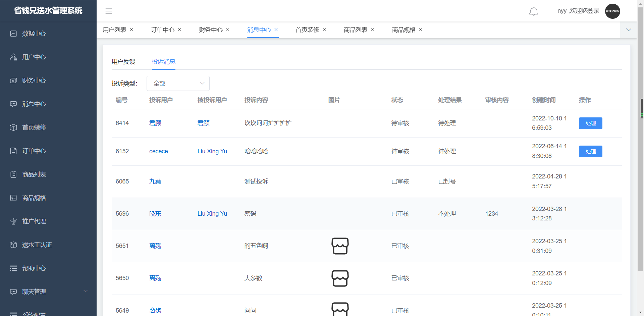This screenshot has width=644, height=316.
Task: Click the notification bell icon
Action: [x=533, y=11]
